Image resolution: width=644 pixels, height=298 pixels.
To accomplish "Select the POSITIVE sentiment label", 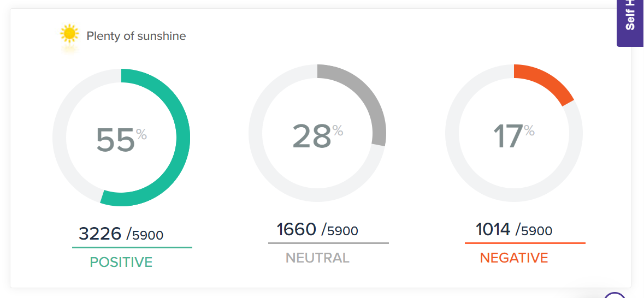I will [x=121, y=262].
